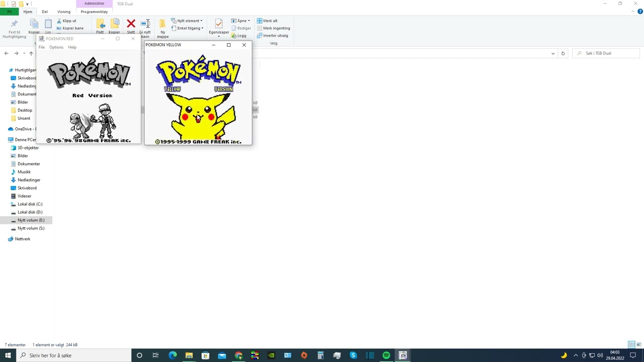Click the Gi nytt navn rename icon
This screenshot has height=362, width=644.
click(x=145, y=24)
